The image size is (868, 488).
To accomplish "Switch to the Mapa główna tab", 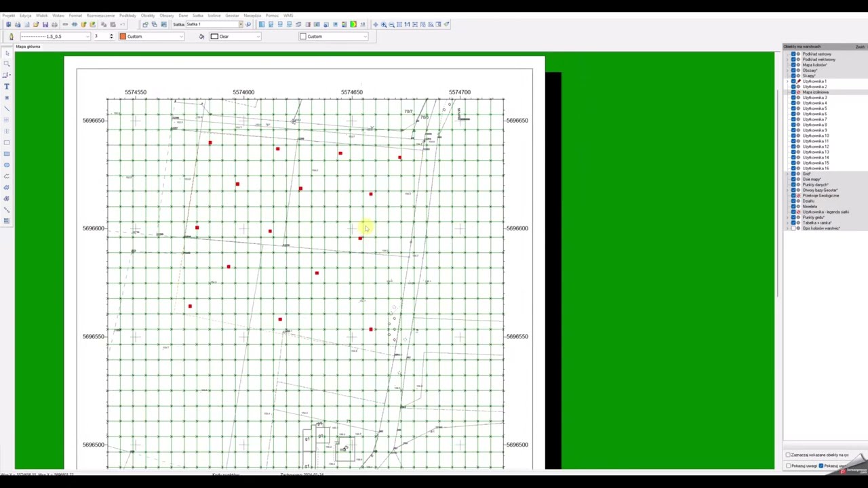I will click(x=28, y=47).
